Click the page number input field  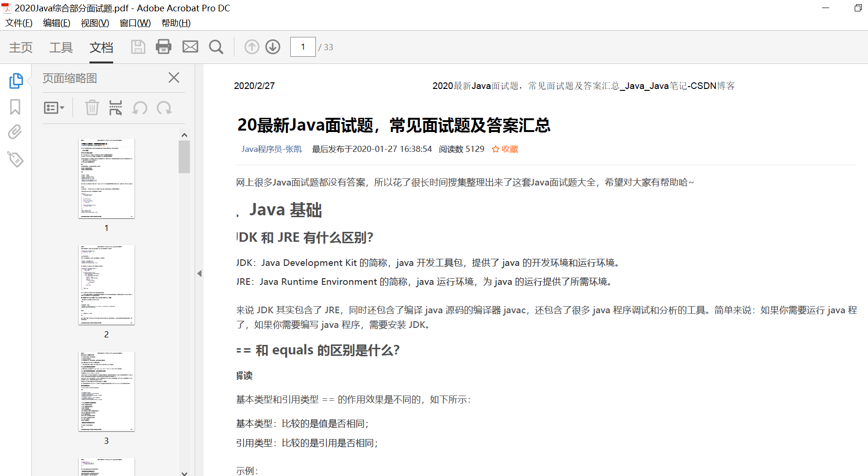(303, 47)
